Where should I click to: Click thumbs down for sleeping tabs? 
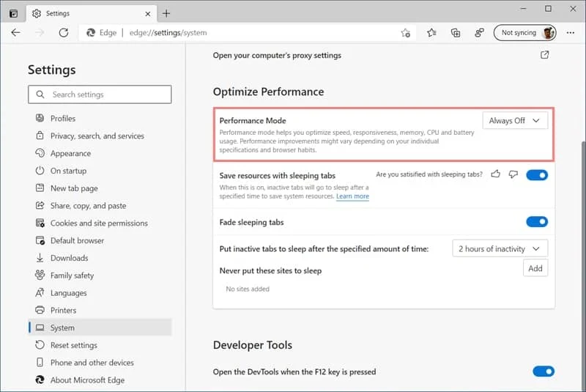pyautogui.click(x=513, y=174)
